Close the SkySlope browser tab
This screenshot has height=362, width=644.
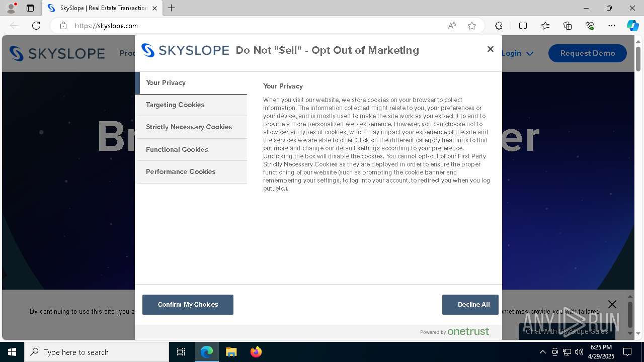pyautogui.click(x=154, y=8)
